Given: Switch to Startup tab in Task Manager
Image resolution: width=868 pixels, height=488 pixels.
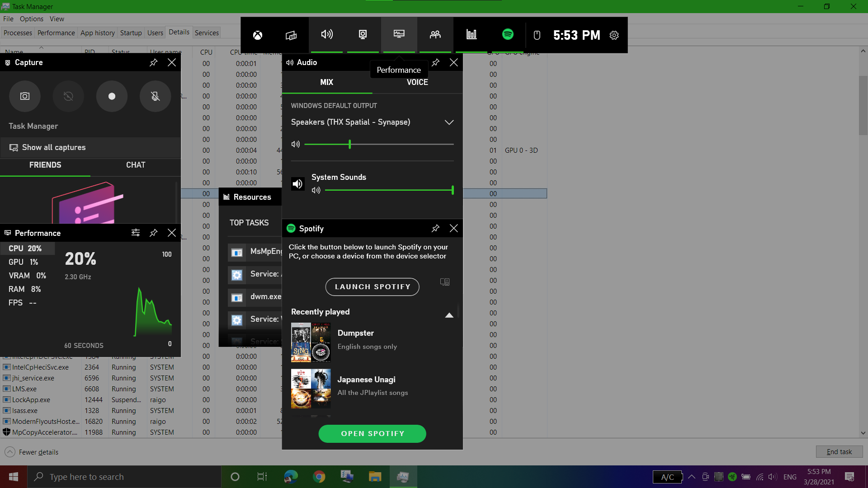Looking at the screenshot, I should pos(131,33).
